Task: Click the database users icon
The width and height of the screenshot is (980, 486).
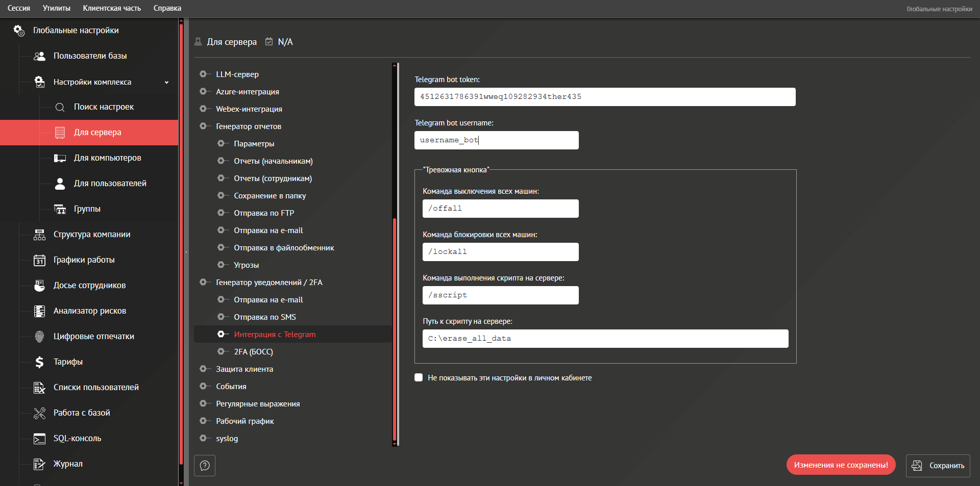Action: 39,56
